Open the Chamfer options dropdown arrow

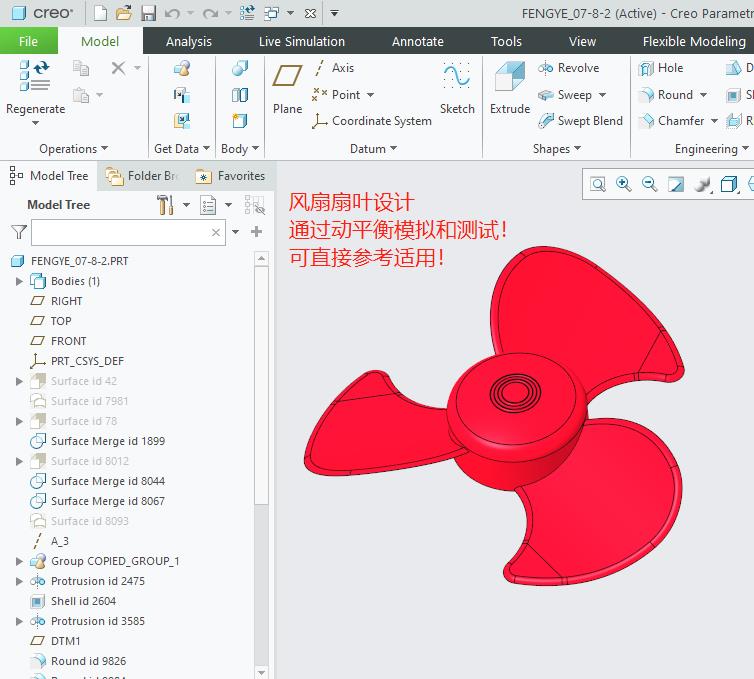[x=714, y=121]
